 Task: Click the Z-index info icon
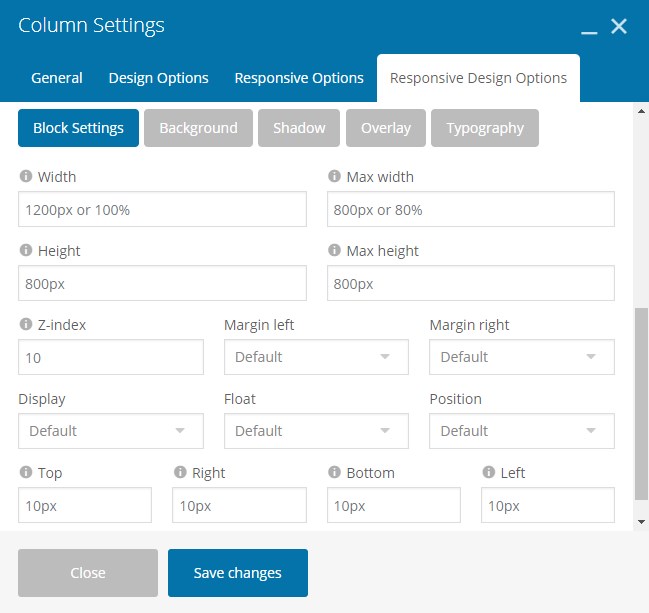pos(25,325)
